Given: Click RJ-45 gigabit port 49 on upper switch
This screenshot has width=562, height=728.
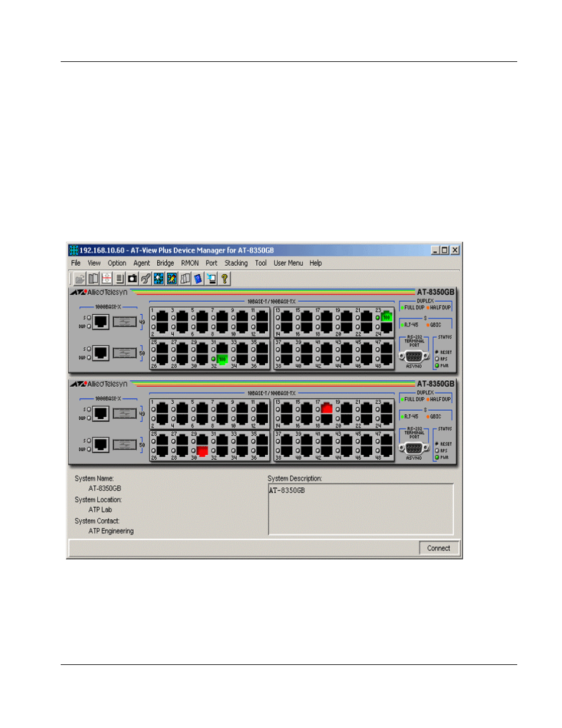Looking at the screenshot, I should 101,322.
